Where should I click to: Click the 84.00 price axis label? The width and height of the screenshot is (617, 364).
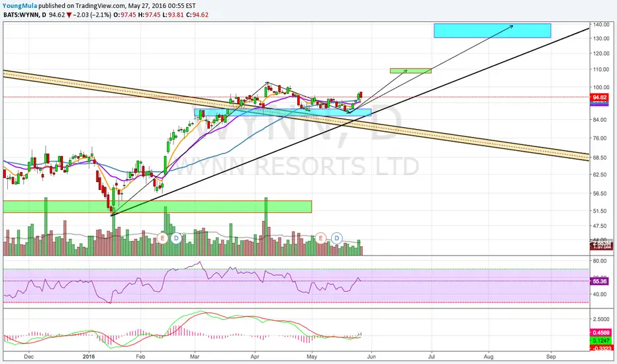(600, 120)
